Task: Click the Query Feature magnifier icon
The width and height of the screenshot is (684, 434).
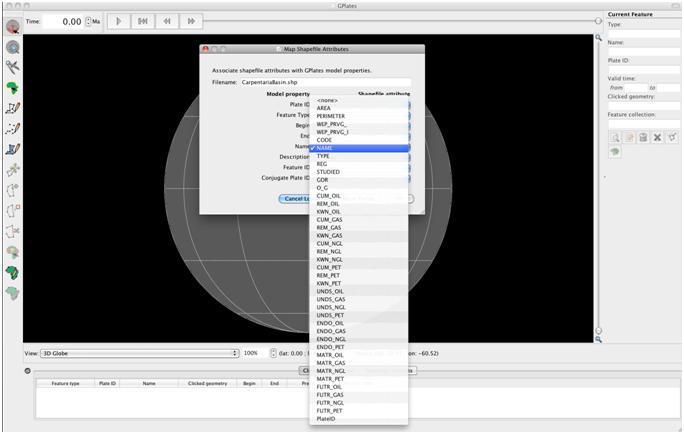Action: tap(615, 137)
